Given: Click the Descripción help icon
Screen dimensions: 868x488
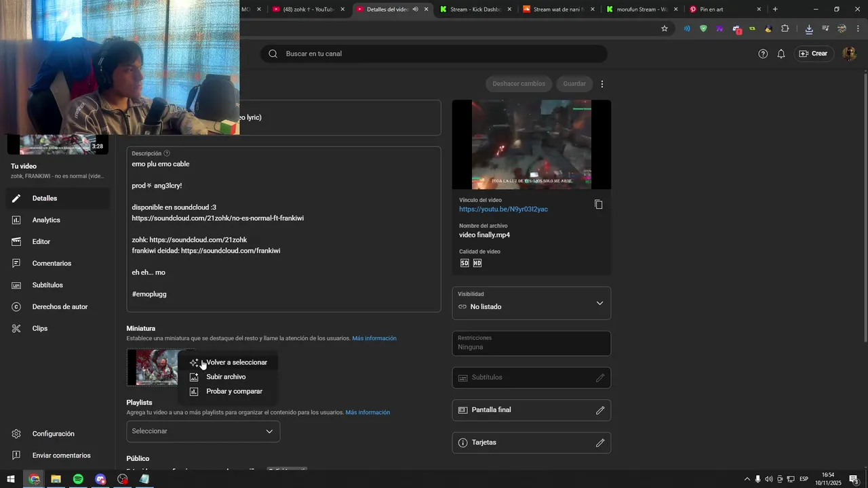Looking at the screenshot, I should tap(167, 153).
